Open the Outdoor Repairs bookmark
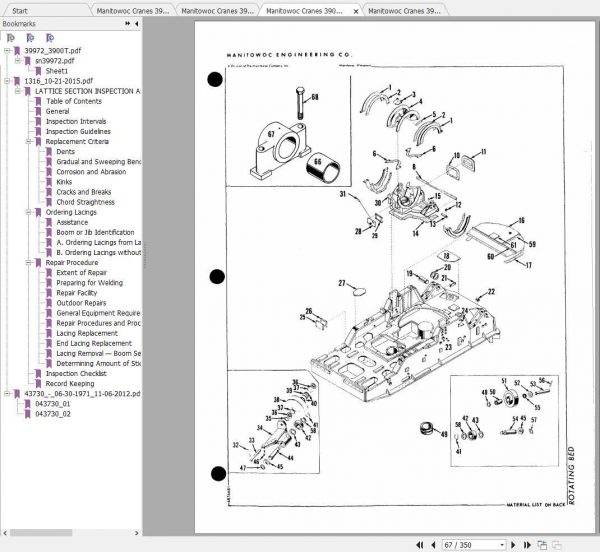 coord(81,303)
